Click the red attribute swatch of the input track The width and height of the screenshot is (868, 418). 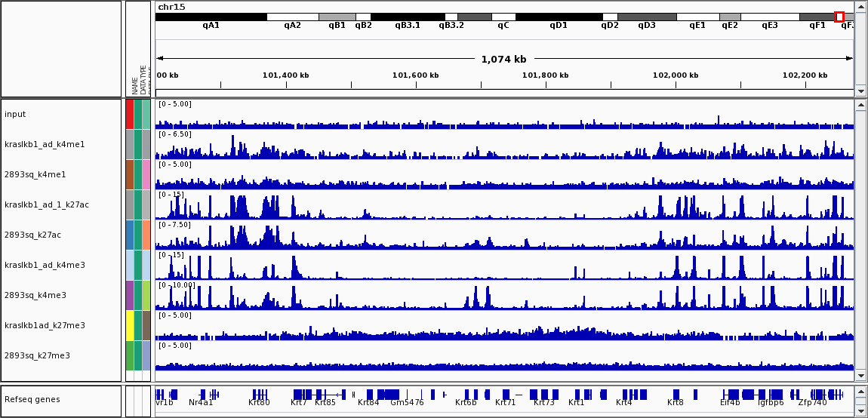(x=130, y=114)
